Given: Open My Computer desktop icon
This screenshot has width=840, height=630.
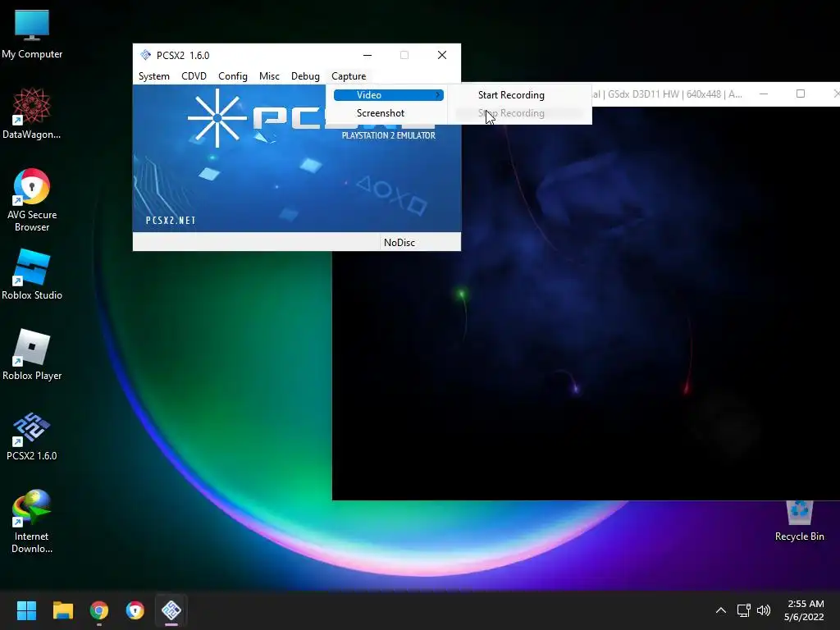Looking at the screenshot, I should pos(32,34).
